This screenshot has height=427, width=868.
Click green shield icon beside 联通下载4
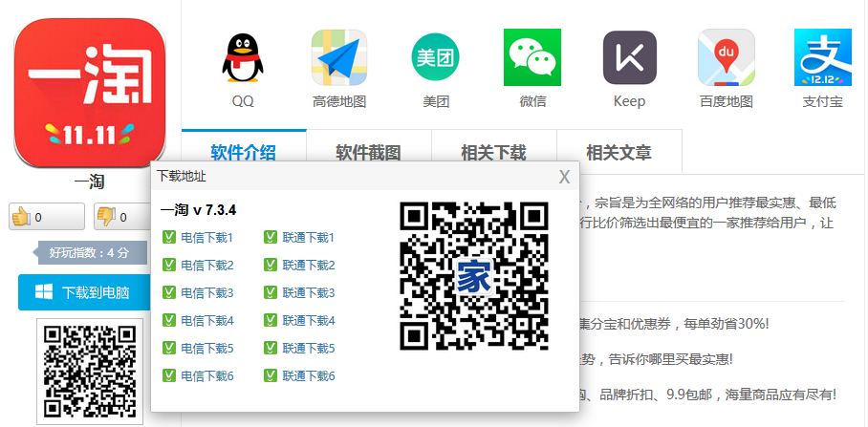pyautogui.click(x=271, y=320)
